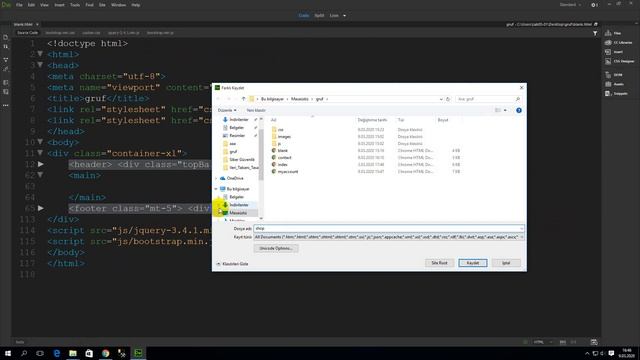Viewport: 640px width, 360px height.
Task: Open the address bar history dropdown arrow
Action: (441, 99)
